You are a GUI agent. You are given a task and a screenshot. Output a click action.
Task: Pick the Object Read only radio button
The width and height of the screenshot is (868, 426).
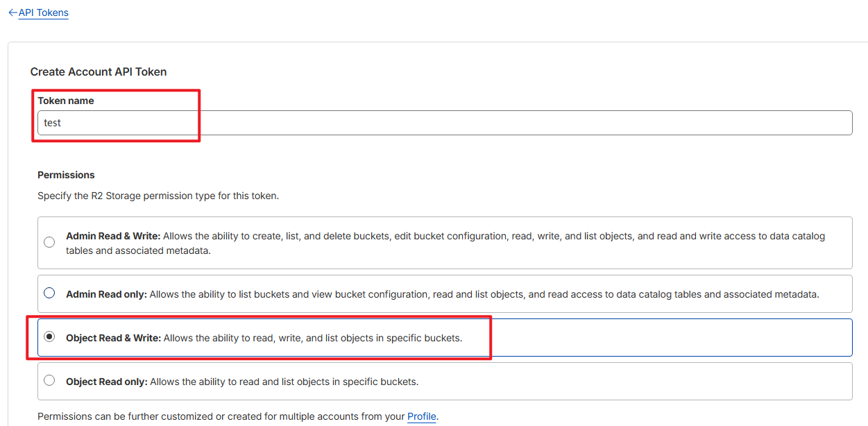click(x=49, y=380)
